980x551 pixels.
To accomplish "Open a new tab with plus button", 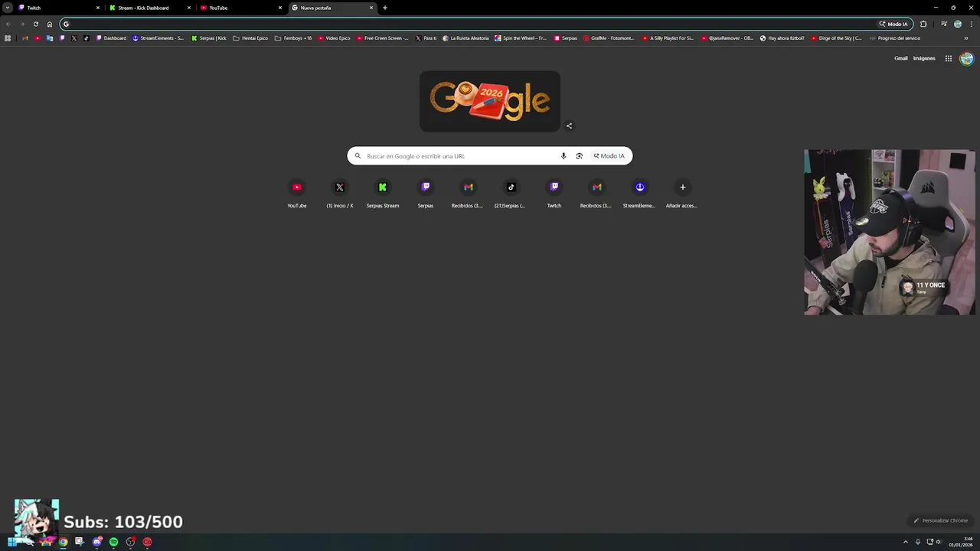I will (385, 8).
